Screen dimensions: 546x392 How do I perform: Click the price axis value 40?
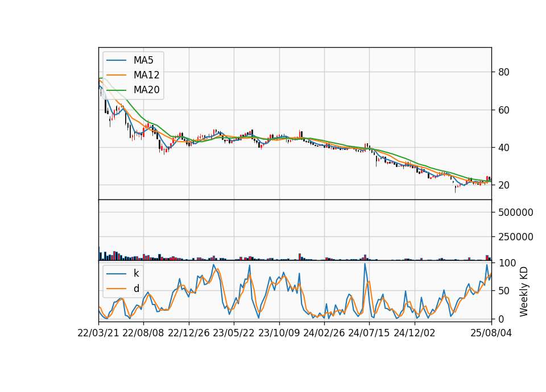[504, 148]
